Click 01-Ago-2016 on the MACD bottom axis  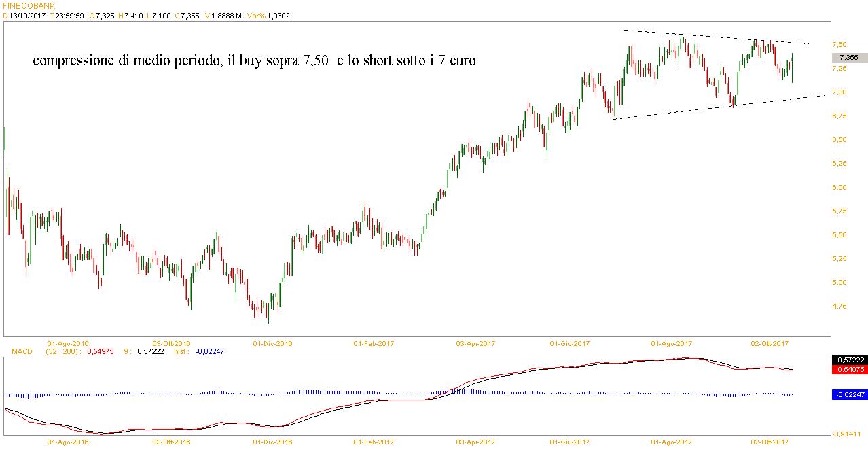(x=68, y=442)
